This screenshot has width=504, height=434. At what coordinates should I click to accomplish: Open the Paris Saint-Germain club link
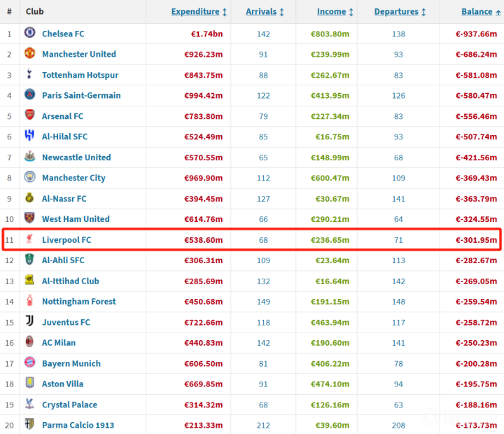(x=81, y=95)
